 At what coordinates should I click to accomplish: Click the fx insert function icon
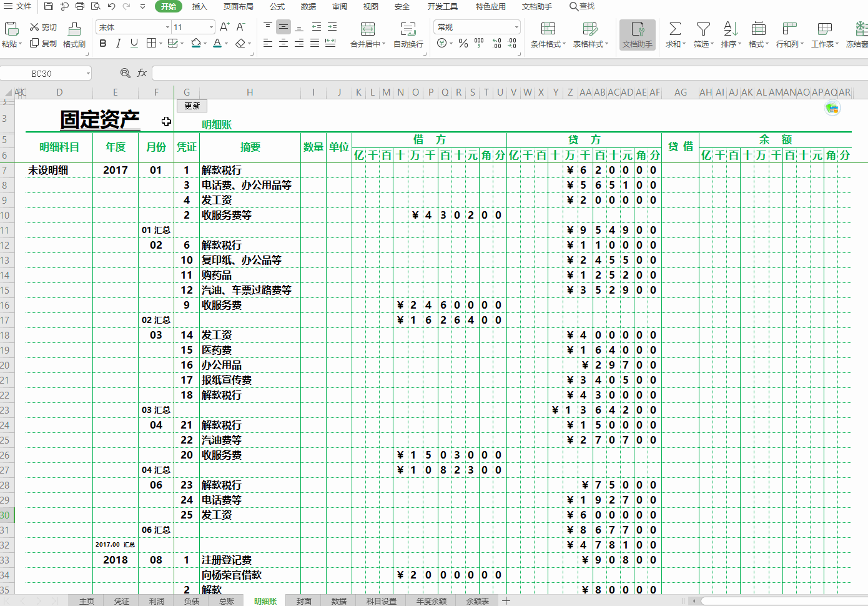pyautogui.click(x=142, y=73)
